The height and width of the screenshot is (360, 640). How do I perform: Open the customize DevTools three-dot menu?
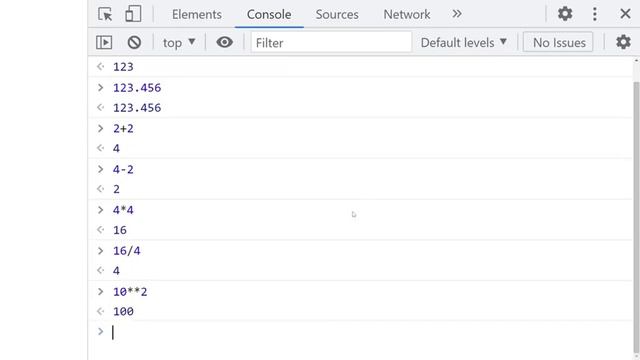595,14
